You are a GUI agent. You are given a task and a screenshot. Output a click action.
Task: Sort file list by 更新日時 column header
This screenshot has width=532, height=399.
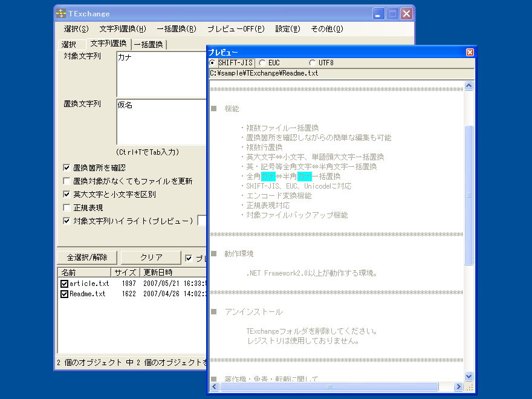173,273
